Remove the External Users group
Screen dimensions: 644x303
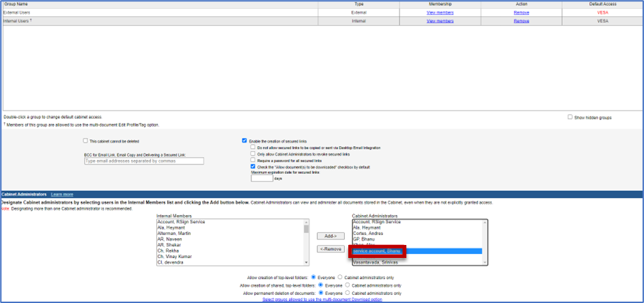[521, 13]
